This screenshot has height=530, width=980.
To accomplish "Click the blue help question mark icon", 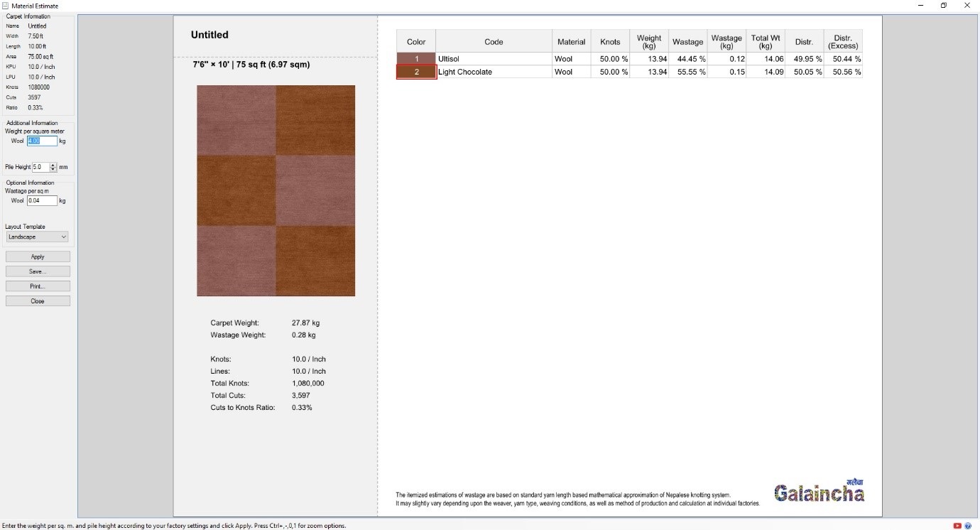I will pos(968,526).
